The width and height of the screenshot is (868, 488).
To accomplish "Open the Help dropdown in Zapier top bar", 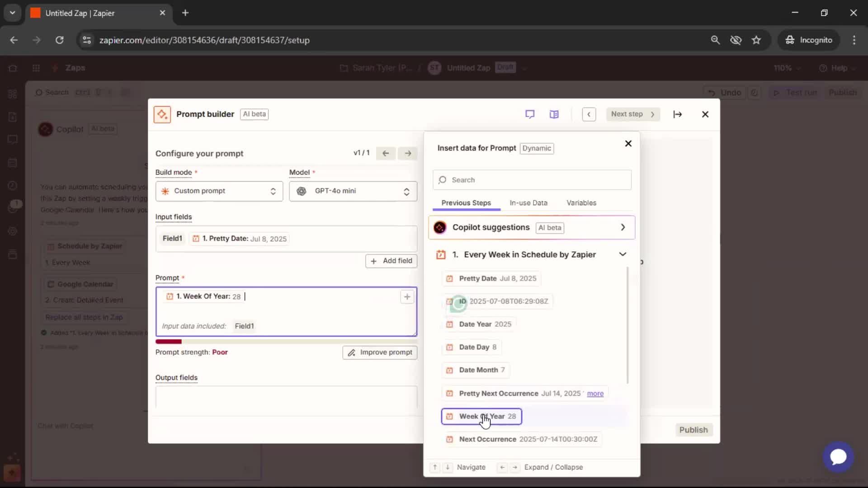I will 838,68.
